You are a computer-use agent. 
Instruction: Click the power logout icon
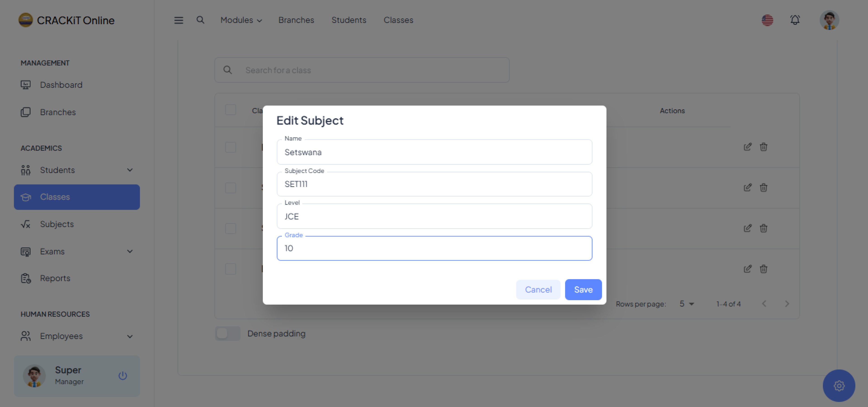[123, 375]
